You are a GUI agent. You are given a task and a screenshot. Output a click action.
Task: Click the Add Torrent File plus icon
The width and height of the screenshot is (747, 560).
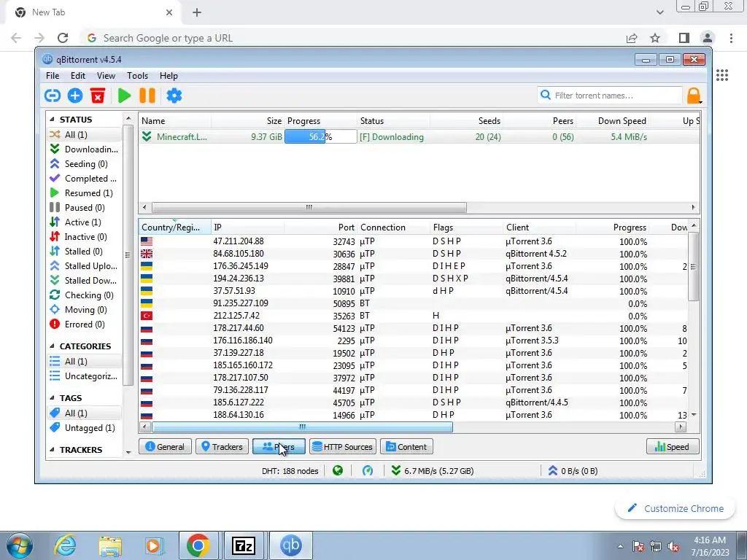tap(75, 96)
